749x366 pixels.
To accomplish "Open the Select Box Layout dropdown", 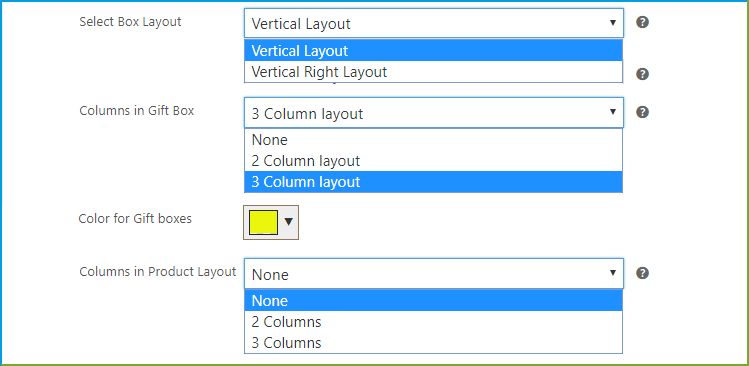I will (x=434, y=23).
